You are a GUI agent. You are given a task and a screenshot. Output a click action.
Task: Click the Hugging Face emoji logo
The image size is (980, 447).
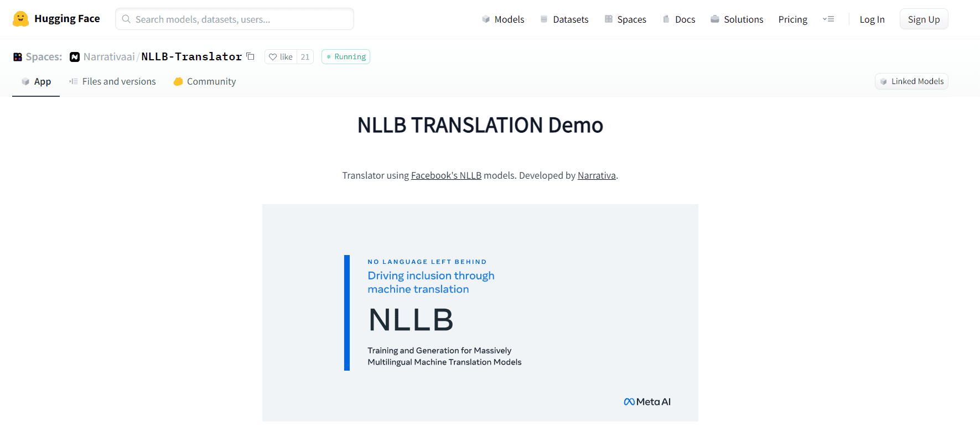coord(20,19)
